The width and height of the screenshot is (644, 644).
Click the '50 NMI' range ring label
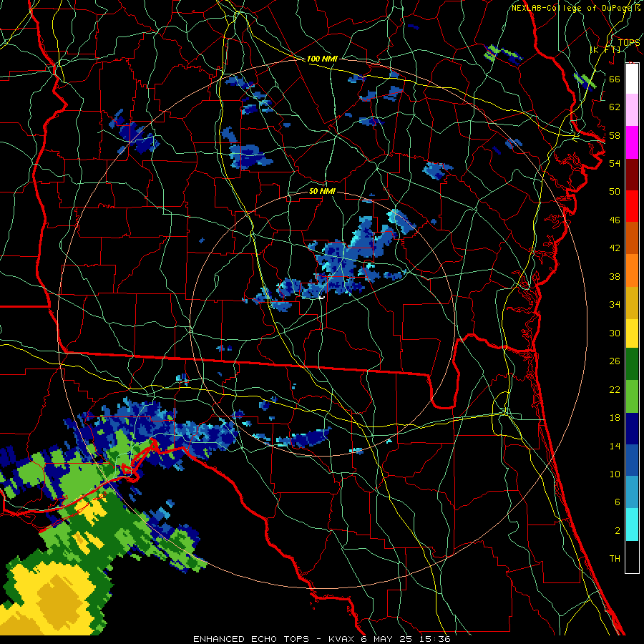pyautogui.click(x=322, y=191)
